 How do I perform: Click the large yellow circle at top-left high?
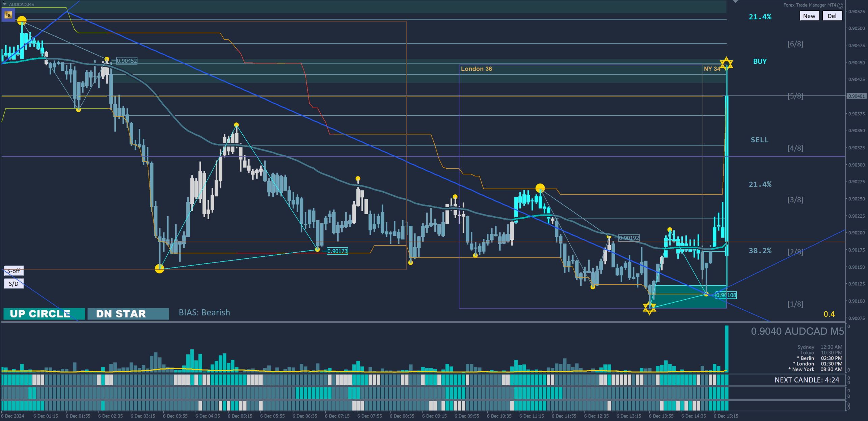click(22, 21)
